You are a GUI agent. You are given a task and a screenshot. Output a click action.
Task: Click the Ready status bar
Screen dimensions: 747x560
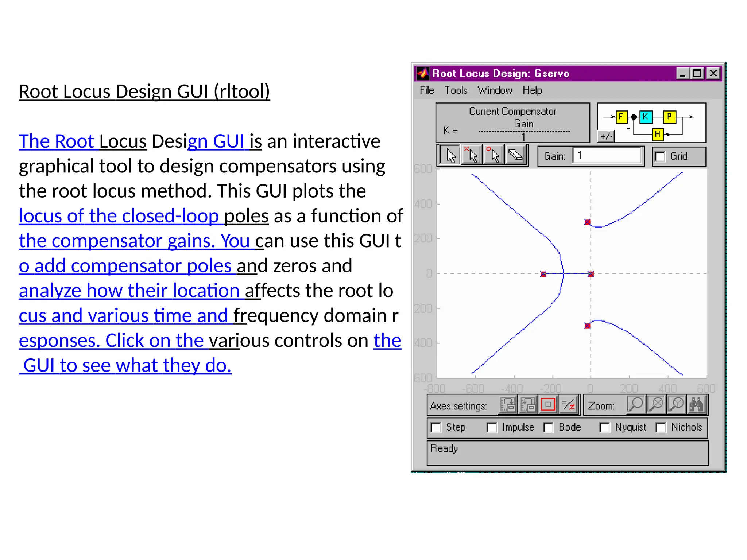pos(568,453)
